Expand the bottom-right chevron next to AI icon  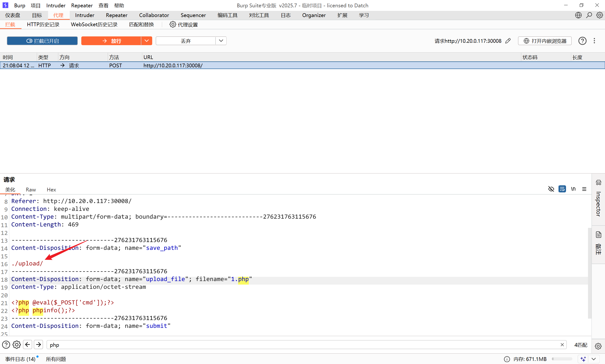tap(593, 359)
